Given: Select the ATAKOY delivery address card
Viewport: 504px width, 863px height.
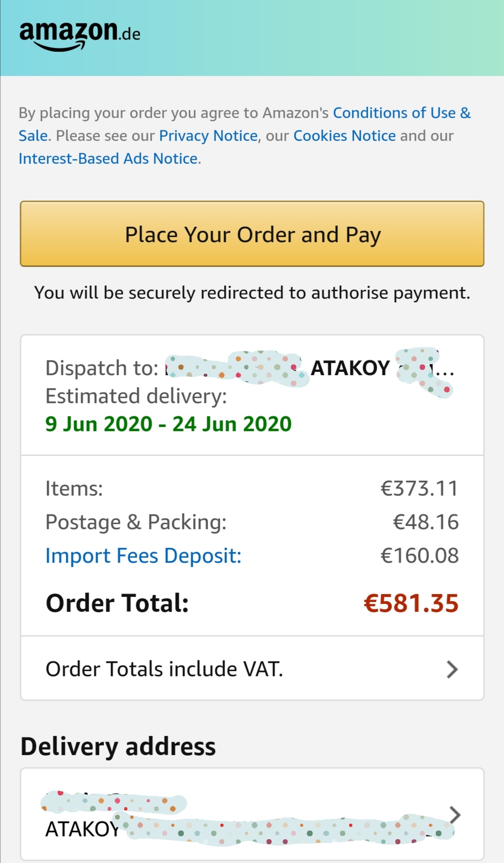Looking at the screenshot, I should point(252,814).
